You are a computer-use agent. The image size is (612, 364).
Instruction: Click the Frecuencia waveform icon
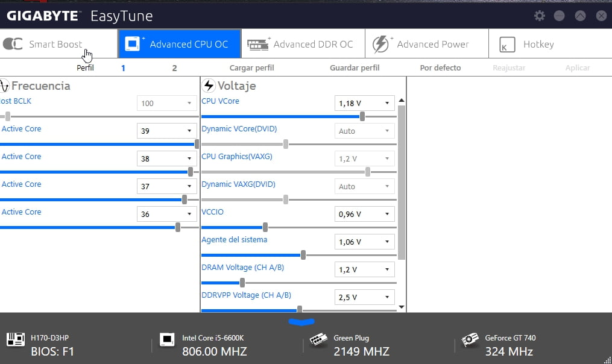click(4, 86)
